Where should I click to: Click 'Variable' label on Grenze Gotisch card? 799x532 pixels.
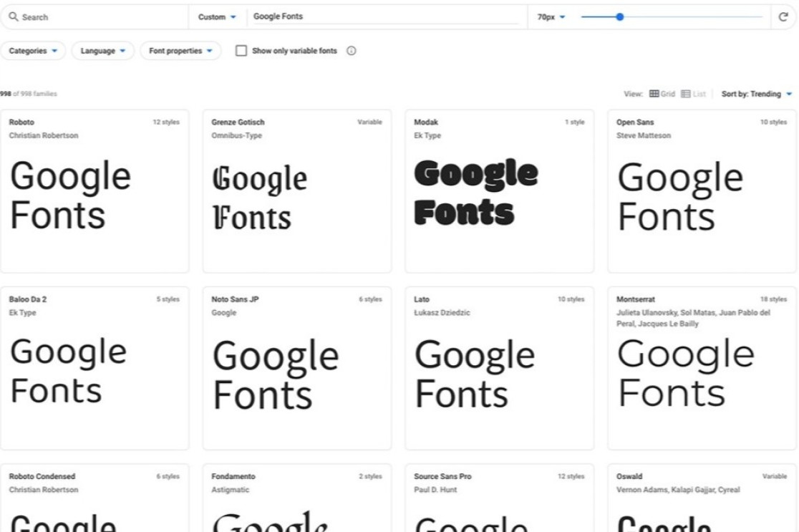click(x=369, y=122)
